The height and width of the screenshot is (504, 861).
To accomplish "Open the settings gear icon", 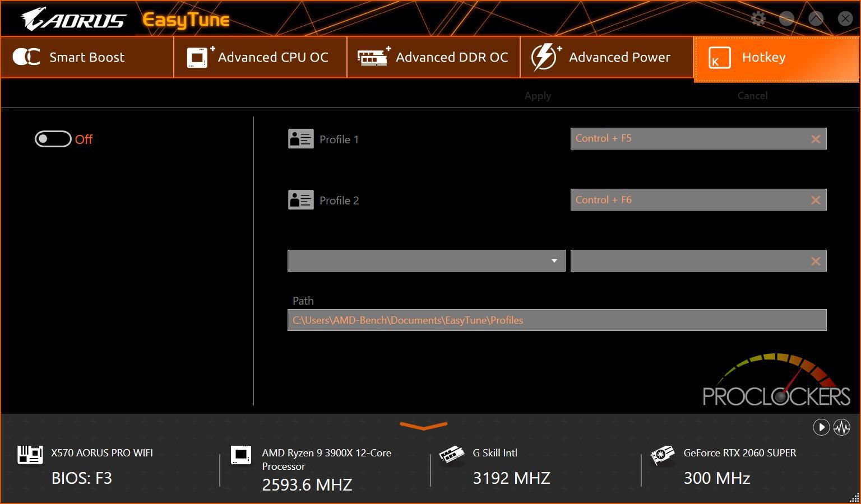I will (758, 18).
